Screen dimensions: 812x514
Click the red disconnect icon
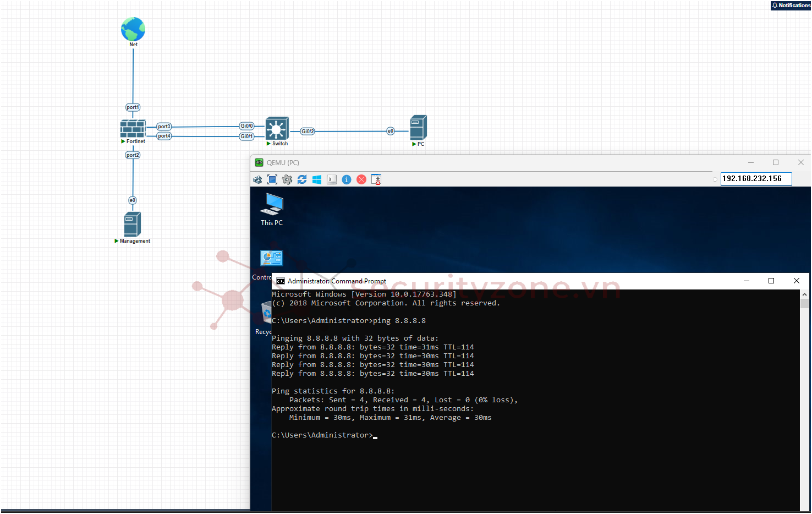tap(361, 179)
